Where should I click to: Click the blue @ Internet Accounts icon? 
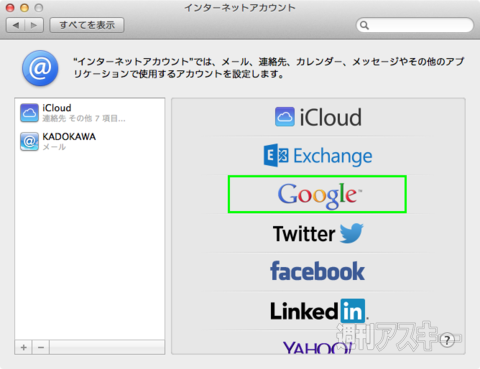40,68
